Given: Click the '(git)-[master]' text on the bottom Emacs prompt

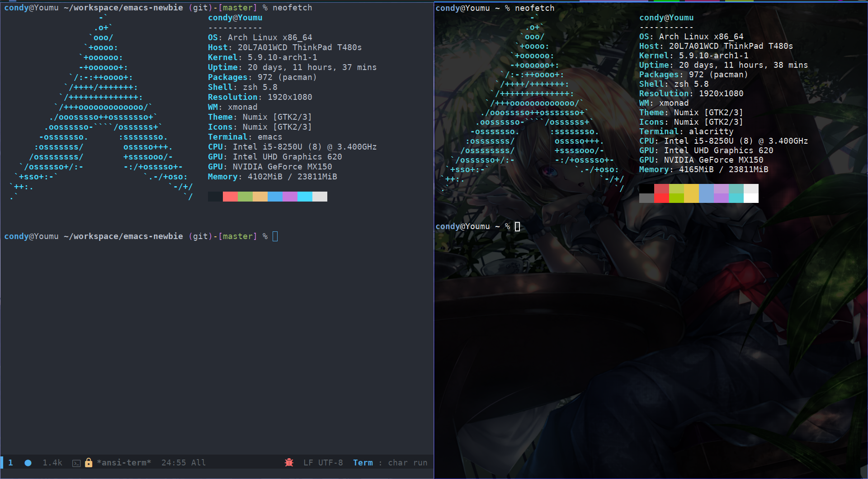Looking at the screenshot, I should tap(222, 236).
